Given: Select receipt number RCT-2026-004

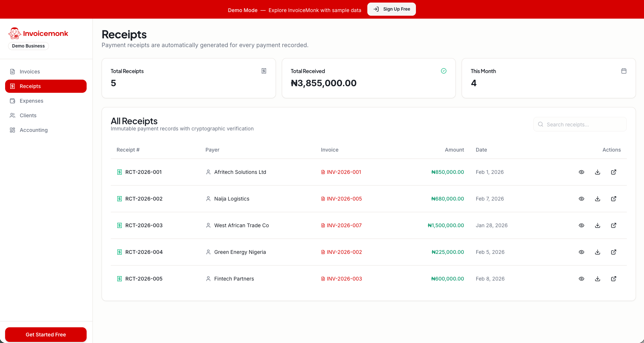Looking at the screenshot, I should point(144,252).
